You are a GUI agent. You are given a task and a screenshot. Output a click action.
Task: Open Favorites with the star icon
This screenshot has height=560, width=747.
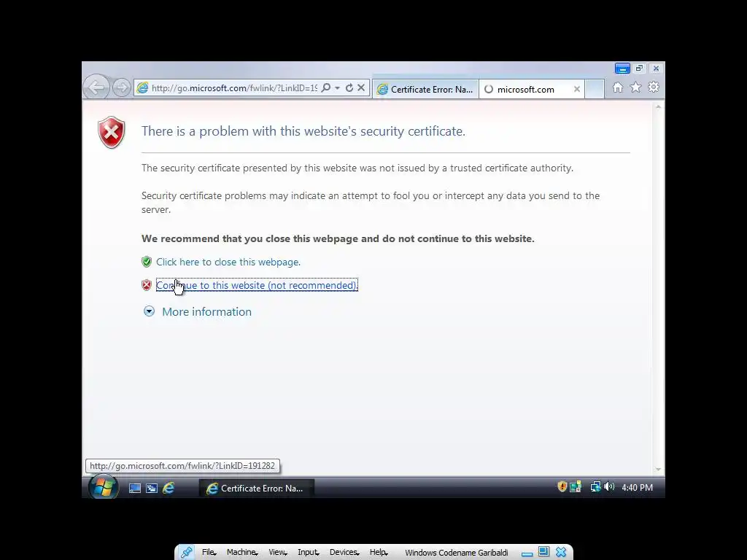(x=635, y=87)
